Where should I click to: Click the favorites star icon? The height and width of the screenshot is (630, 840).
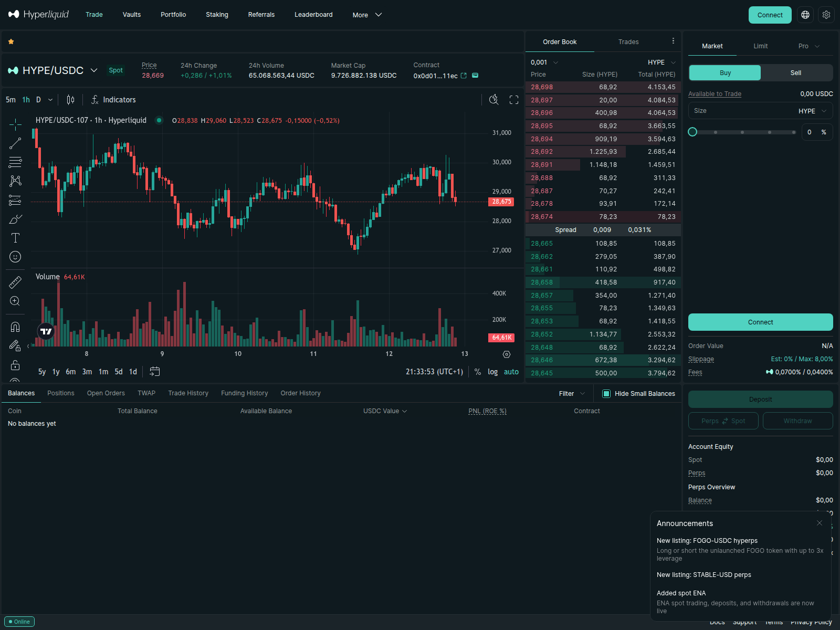11,41
